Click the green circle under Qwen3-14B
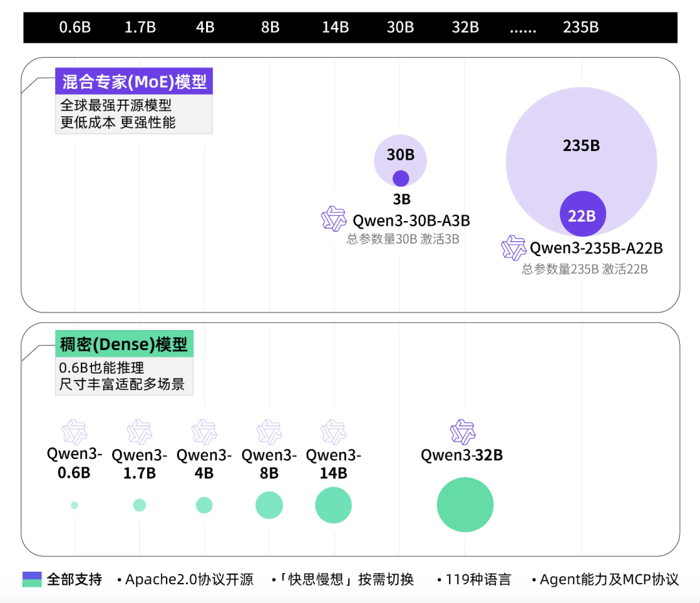 [x=334, y=505]
